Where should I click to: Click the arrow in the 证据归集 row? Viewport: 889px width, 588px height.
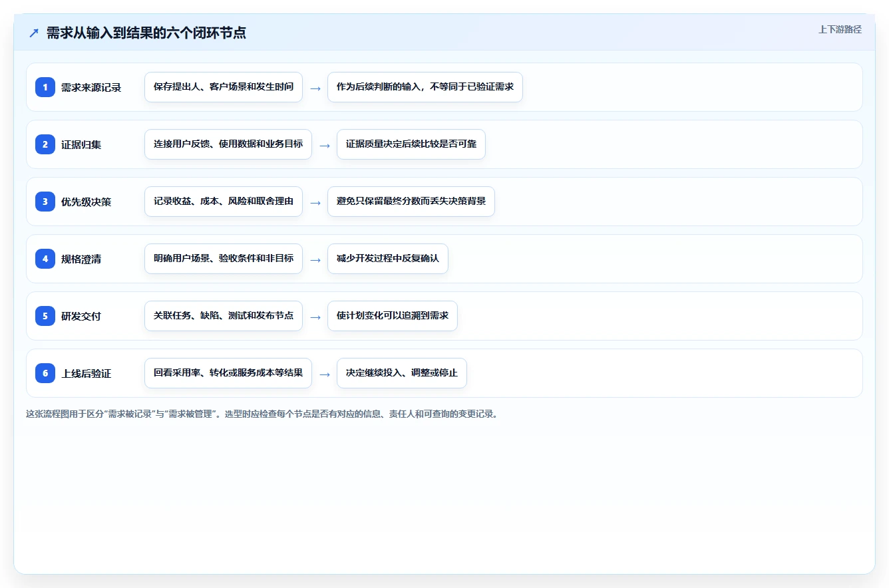(x=325, y=145)
